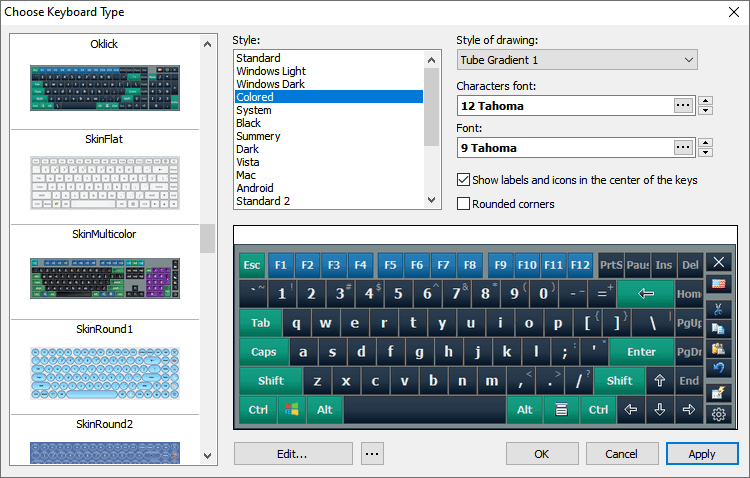Click the Windows logo key in preview
This screenshot has height=478, width=750.
tap(292, 410)
